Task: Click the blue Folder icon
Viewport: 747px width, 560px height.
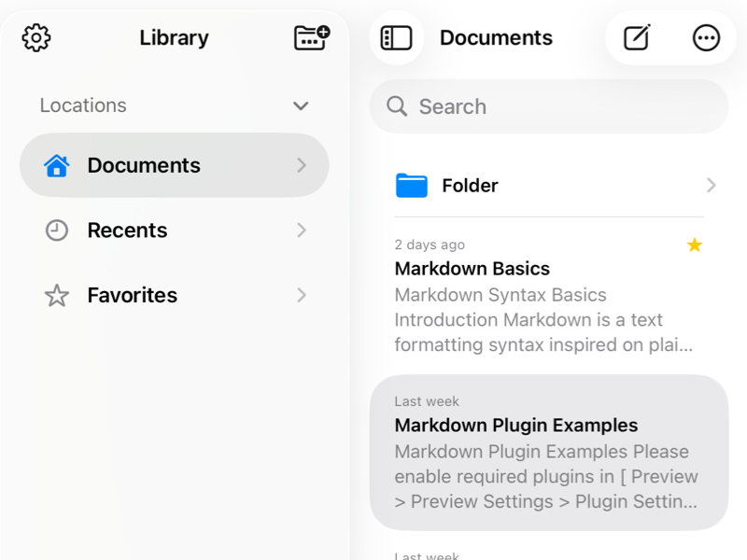Action: pyautogui.click(x=411, y=186)
